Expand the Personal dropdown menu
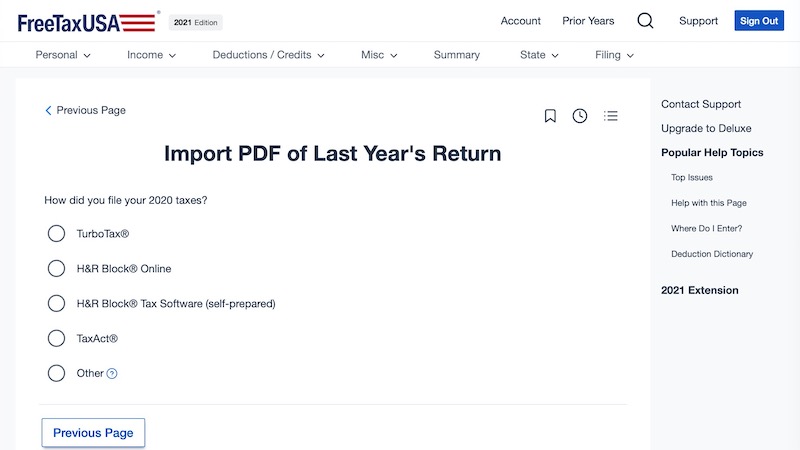The image size is (800, 450). [63, 55]
